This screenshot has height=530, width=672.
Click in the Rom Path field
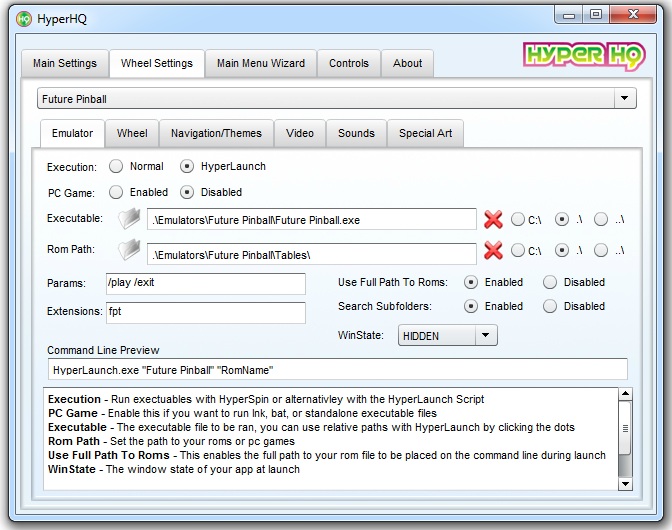(312, 255)
